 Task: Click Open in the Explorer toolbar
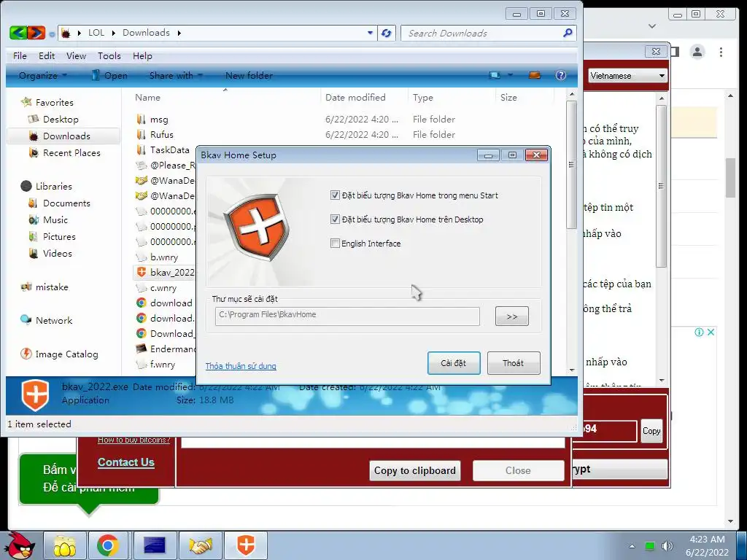click(109, 75)
